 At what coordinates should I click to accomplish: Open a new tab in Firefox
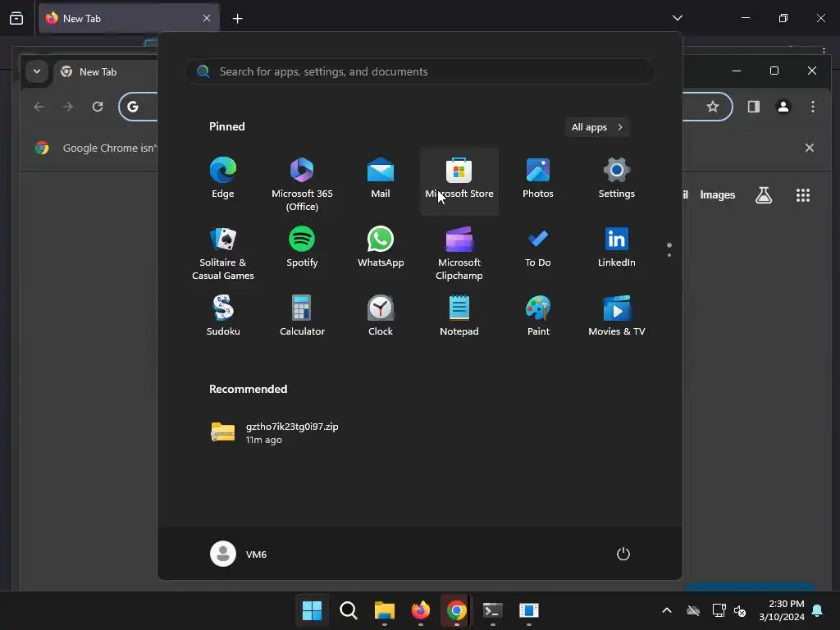(x=237, y=18)
